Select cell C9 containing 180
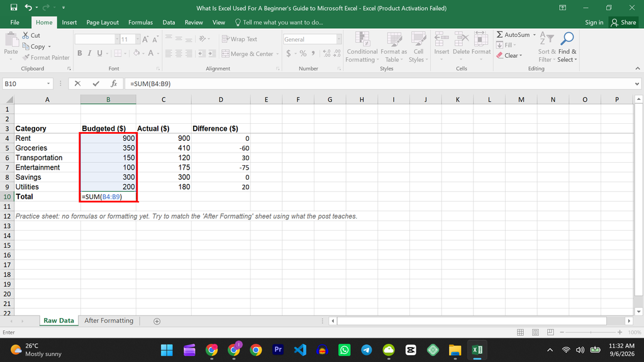Screen dimensions: 644x362 click(x=164, y=187)
